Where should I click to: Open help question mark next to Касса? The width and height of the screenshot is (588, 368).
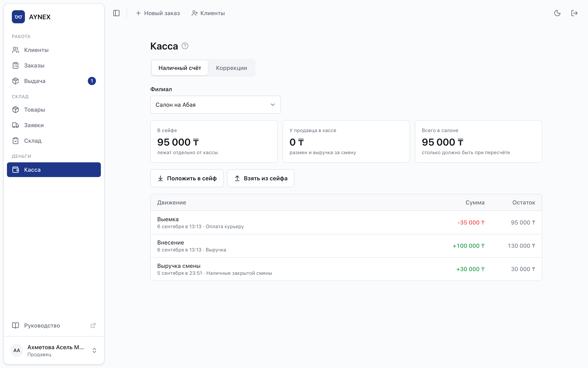[185, 46]
